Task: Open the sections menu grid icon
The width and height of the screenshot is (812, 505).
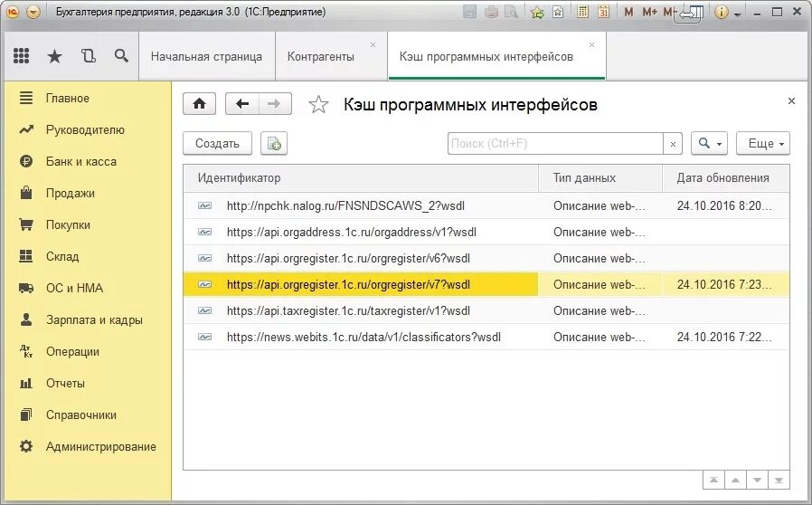Action: pyautogui.click(x=21, y=55)
